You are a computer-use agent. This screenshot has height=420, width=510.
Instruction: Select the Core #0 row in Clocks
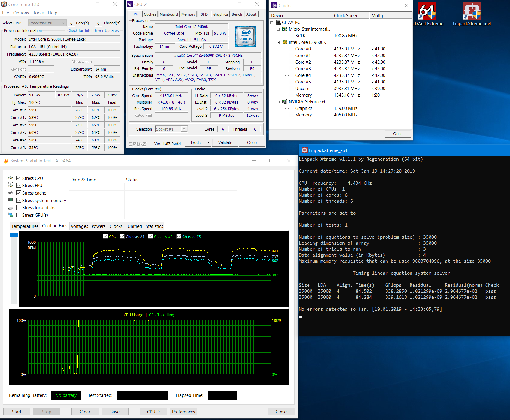point(340,49)
